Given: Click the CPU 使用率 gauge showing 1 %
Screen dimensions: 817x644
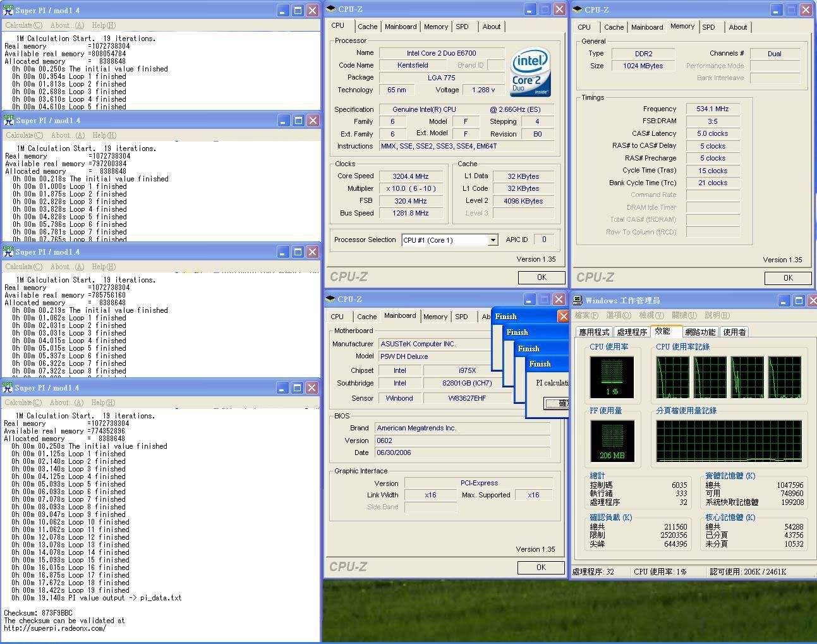Looking at the screenshot, I should (x=612, y=377).
